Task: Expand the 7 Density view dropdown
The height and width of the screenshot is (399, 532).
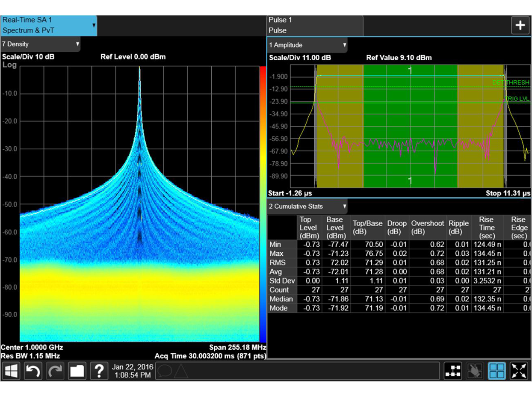Action: [40, 44]
